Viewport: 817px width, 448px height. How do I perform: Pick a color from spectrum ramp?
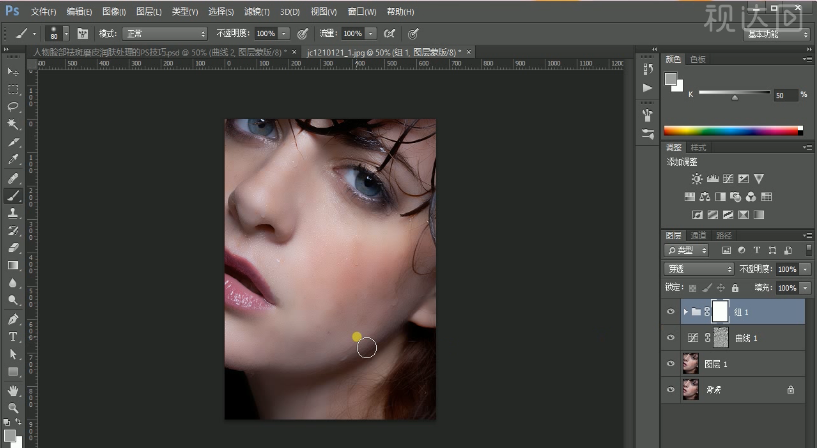point(733,131)
